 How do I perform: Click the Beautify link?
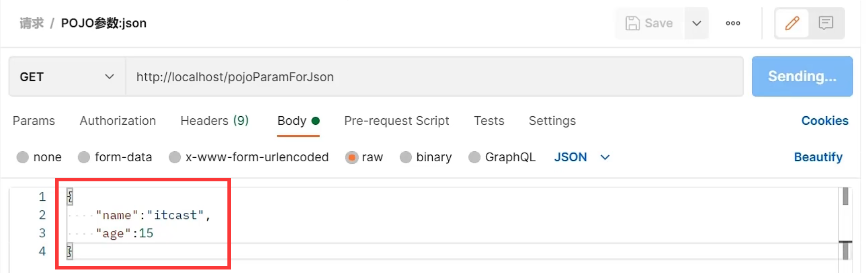818,157
